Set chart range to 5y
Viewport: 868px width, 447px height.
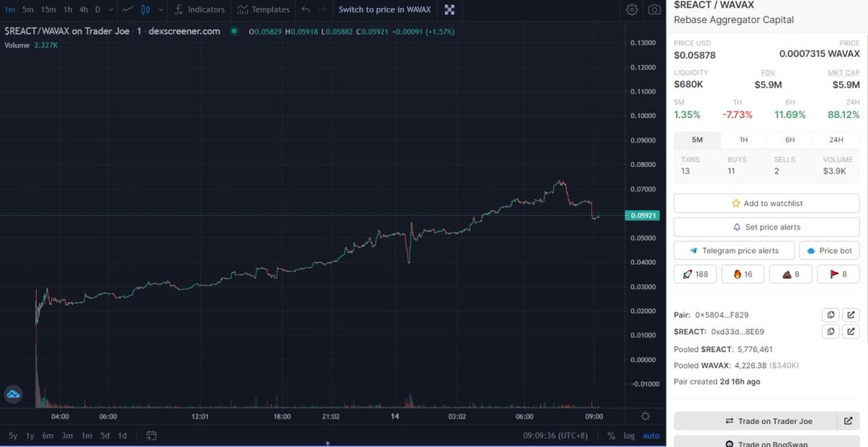(12, 435)
